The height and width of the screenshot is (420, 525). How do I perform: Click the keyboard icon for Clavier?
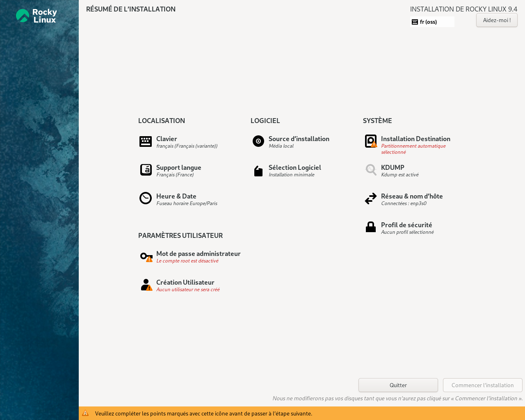point(146,142)
